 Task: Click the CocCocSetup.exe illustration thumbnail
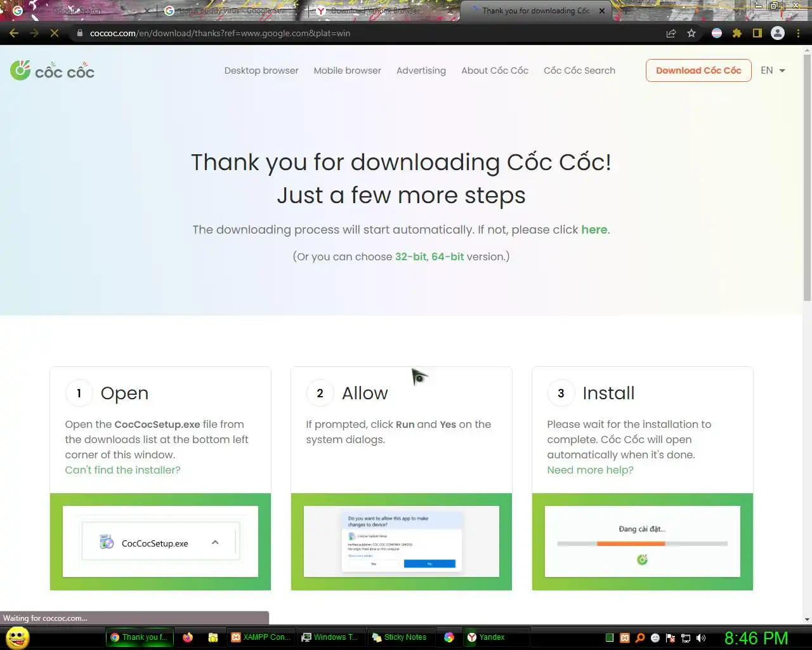(x=160, y=541)
